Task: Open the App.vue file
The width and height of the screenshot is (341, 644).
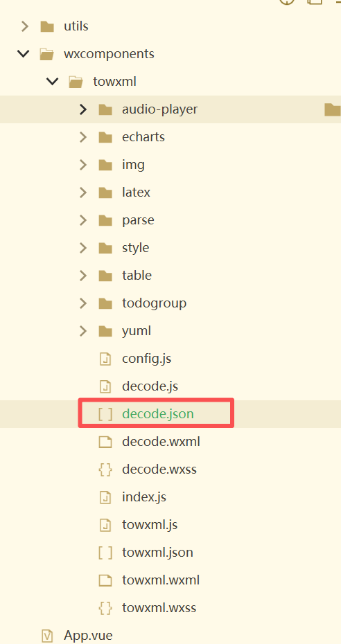Action: click(88, 636)
